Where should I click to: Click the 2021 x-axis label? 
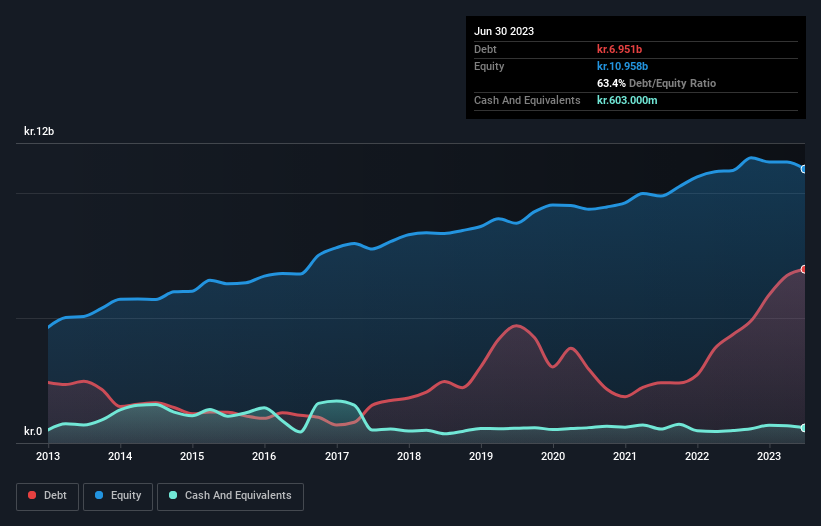[625, 456]
